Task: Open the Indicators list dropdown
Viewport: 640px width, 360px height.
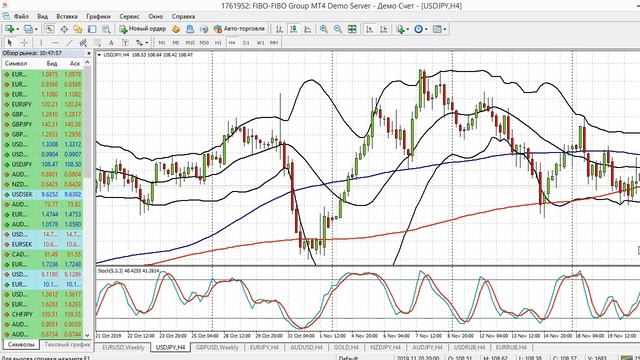Action: coord(402,29)
